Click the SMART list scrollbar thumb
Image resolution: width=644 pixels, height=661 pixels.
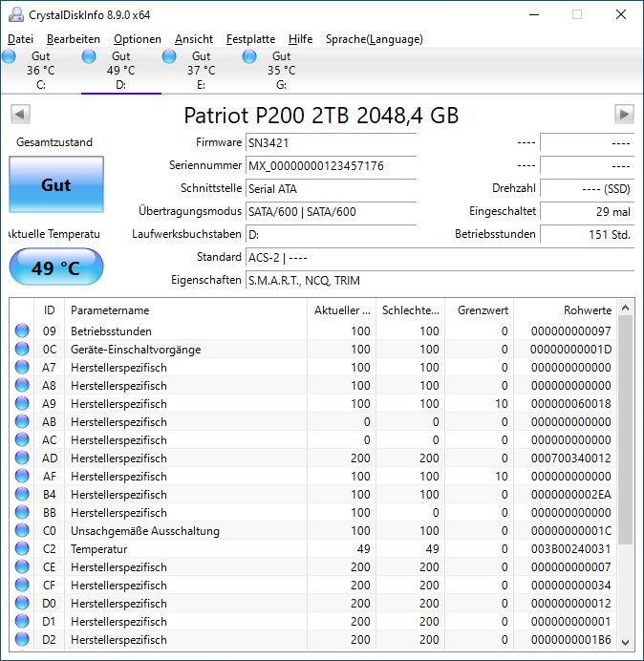click(626, 430)
